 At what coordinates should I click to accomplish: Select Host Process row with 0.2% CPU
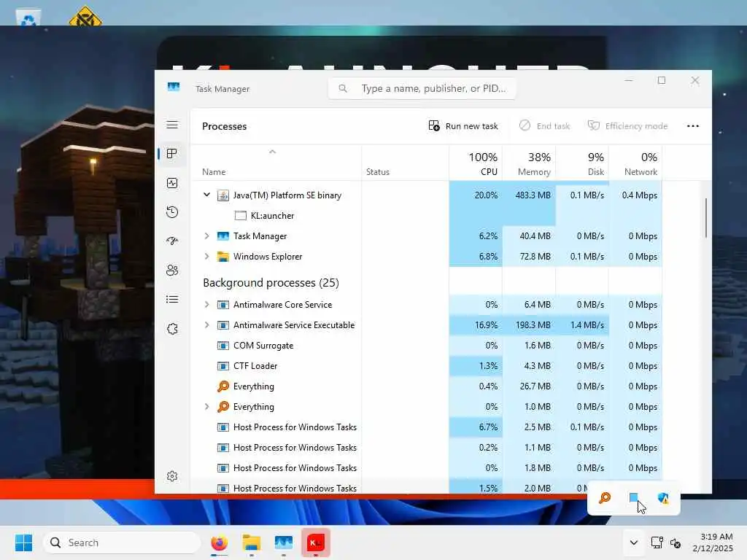click(426, 448)
